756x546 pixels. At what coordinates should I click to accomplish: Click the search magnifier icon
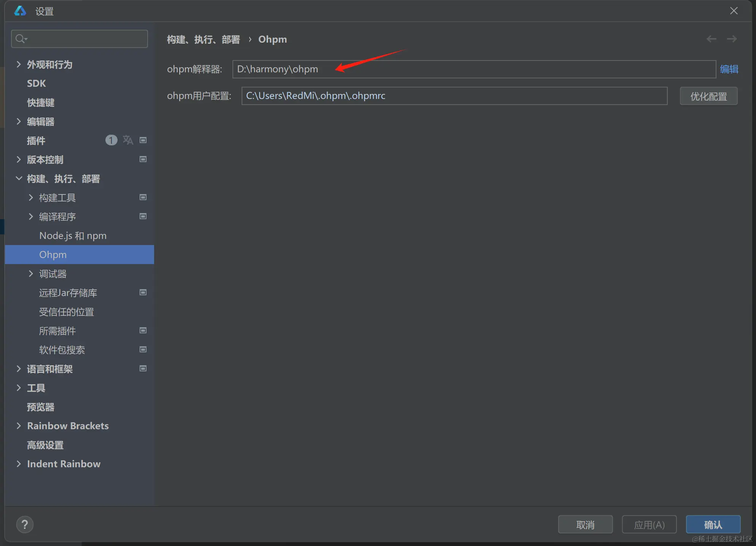pos(21,39)
